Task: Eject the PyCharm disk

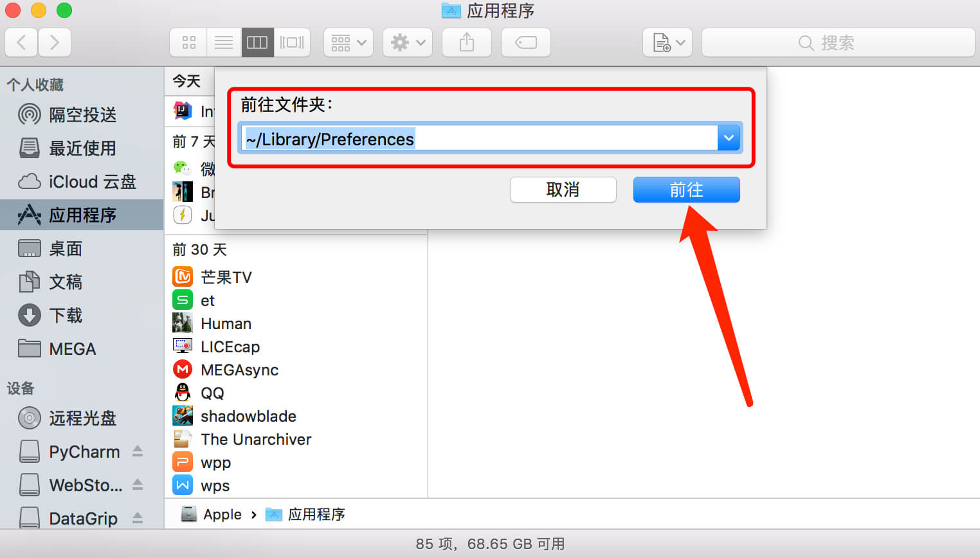Action: click(138, 451)
